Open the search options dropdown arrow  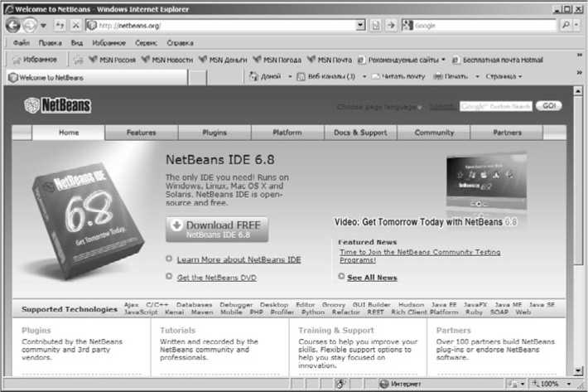pyautogui.click(x=576, y=25)
